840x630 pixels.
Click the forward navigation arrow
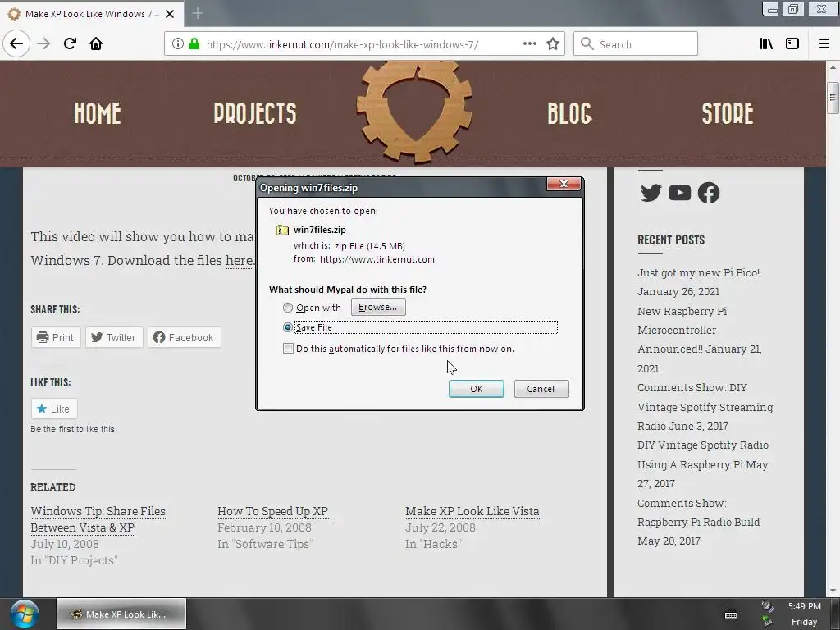43,43
